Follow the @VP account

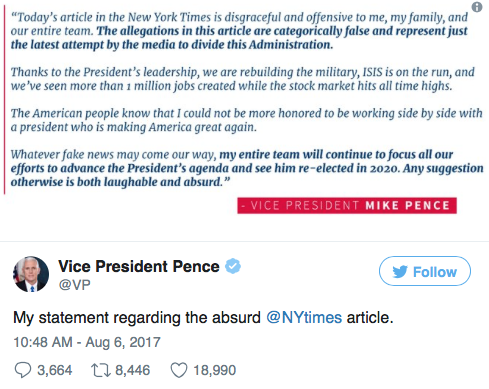425,271
